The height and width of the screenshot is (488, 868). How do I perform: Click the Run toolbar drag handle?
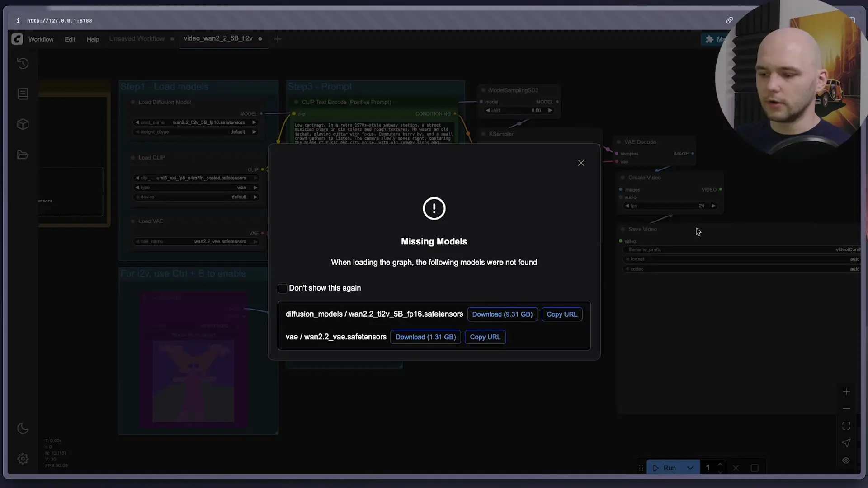pyautogui.click(x=641, y=468)
